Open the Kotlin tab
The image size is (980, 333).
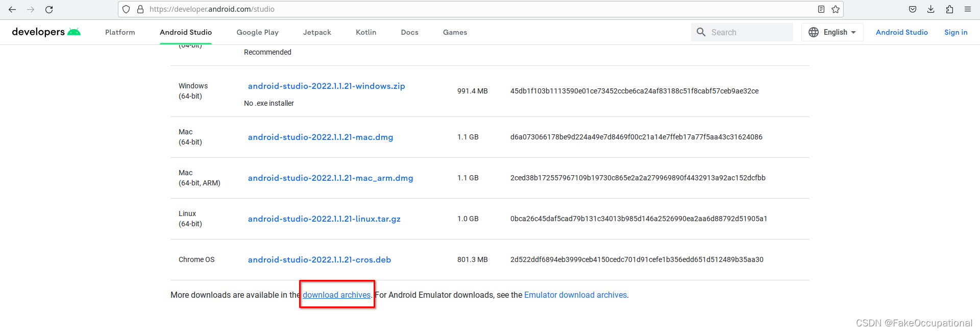(366, 32)
